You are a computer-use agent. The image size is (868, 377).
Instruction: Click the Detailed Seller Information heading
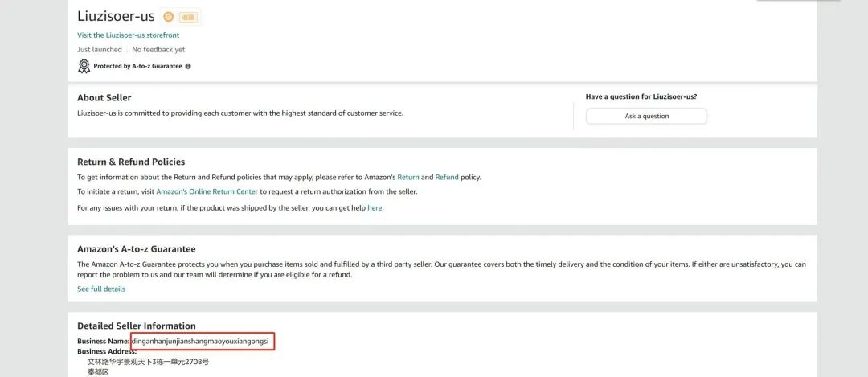tap(137, 326)
